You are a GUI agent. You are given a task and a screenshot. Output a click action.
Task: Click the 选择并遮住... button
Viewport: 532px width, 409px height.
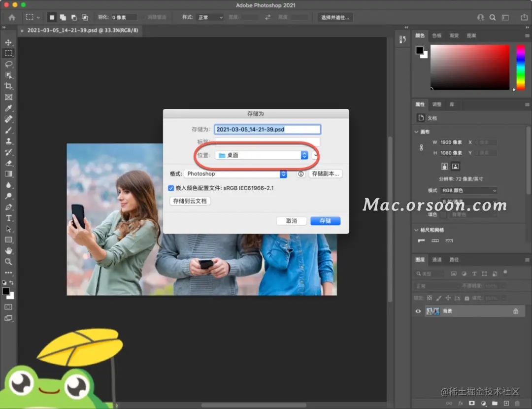(x=335, y=17)
